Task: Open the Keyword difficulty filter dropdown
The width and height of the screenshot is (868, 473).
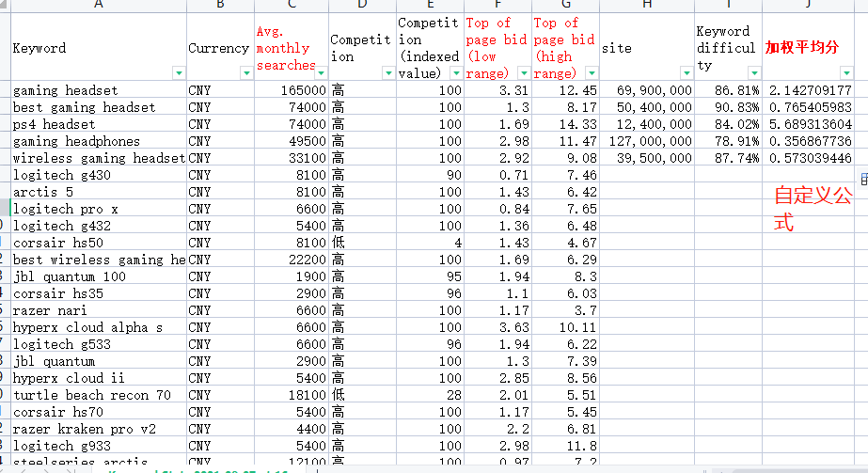Action: [754, 73]
